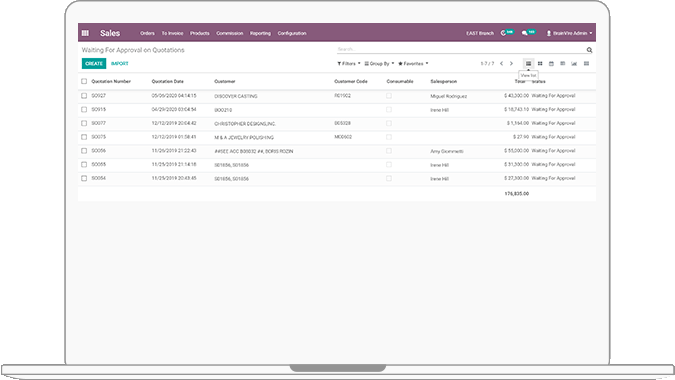
Task: Switch to pivot table view icon
Action: tap(563, 64)
